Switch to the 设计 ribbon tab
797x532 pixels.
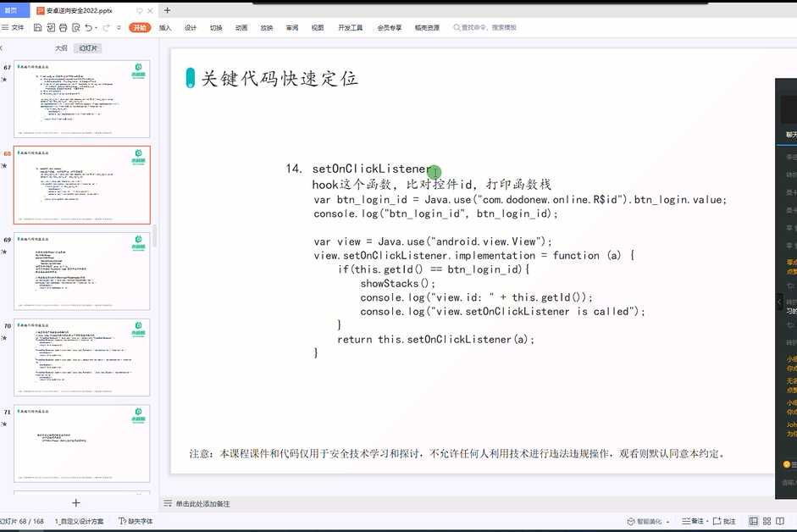tap(191, 27)
